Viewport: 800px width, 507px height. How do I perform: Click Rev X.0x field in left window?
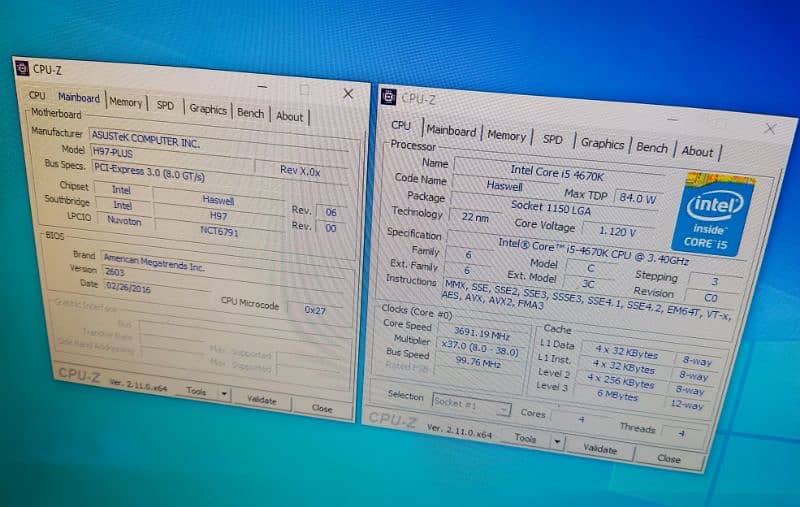pyautogui.click(x=300, y=171)
